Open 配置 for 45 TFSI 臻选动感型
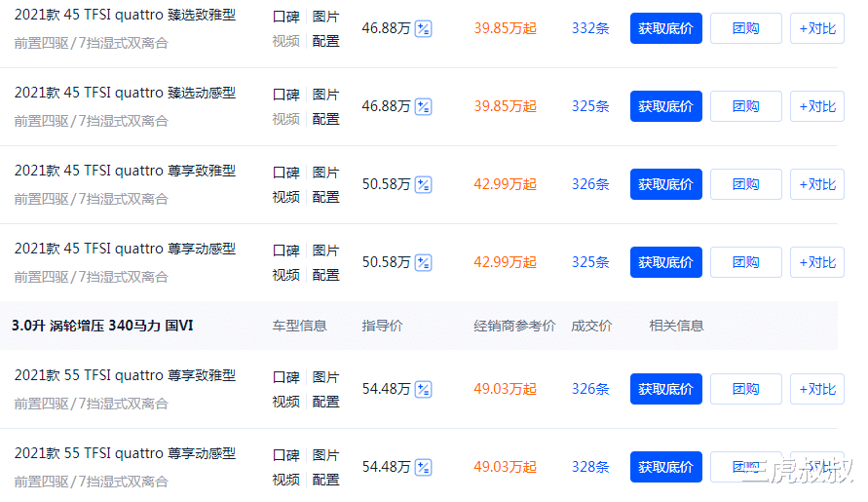 (x=325, y=119)
